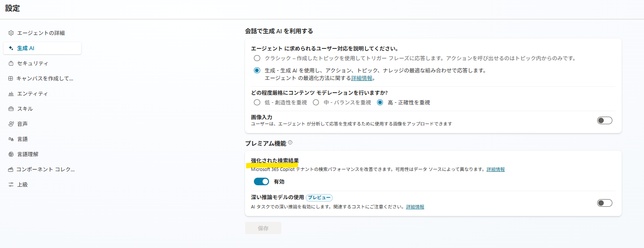Click どの程度厳格にコンテンツ モデレーション question text

(319, 93)
